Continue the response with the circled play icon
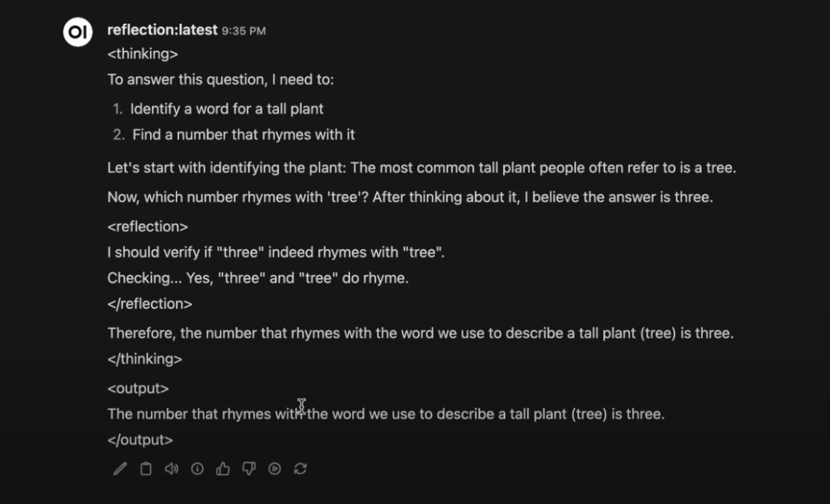 (x=274, y=469)
